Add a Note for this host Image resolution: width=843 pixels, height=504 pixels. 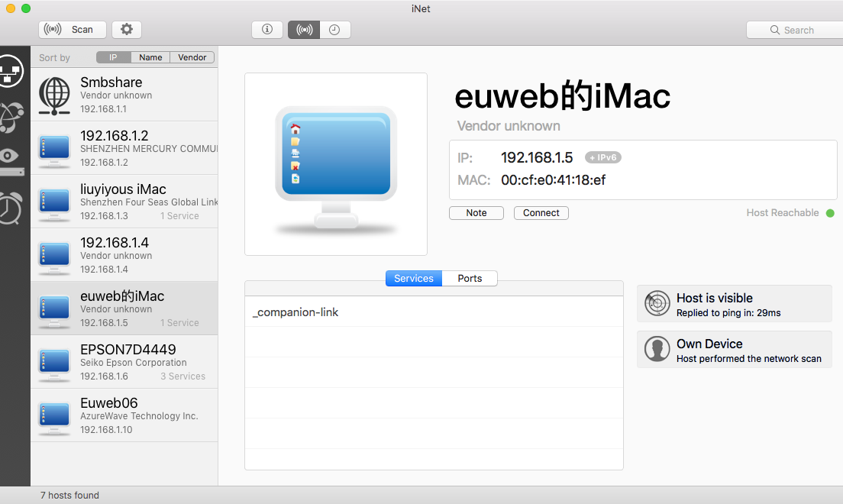coord(476,213)
